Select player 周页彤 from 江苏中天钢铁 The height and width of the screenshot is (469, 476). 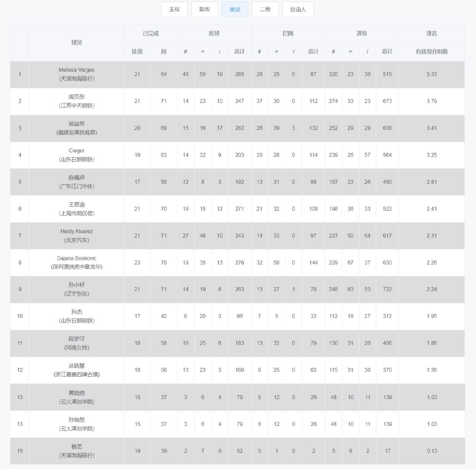(237, 101)
